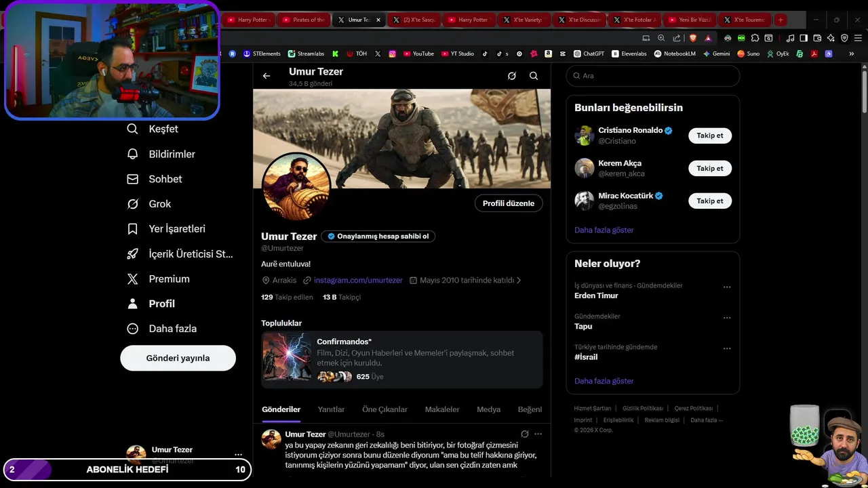Open the Streamlabs bookmark
The height and width of the screenshot is (488, 868).
(306, 54)
